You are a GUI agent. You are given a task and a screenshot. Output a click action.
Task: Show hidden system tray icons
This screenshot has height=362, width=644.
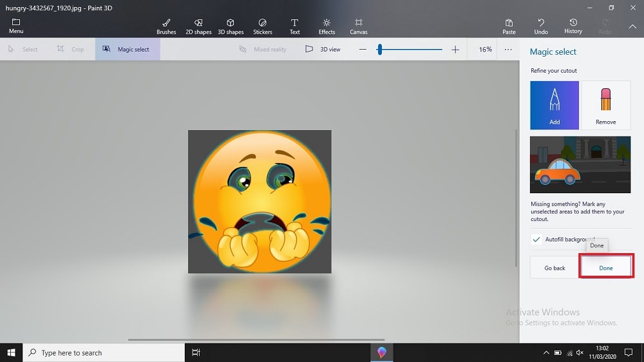pyautogui.click(x=546, y=352)
